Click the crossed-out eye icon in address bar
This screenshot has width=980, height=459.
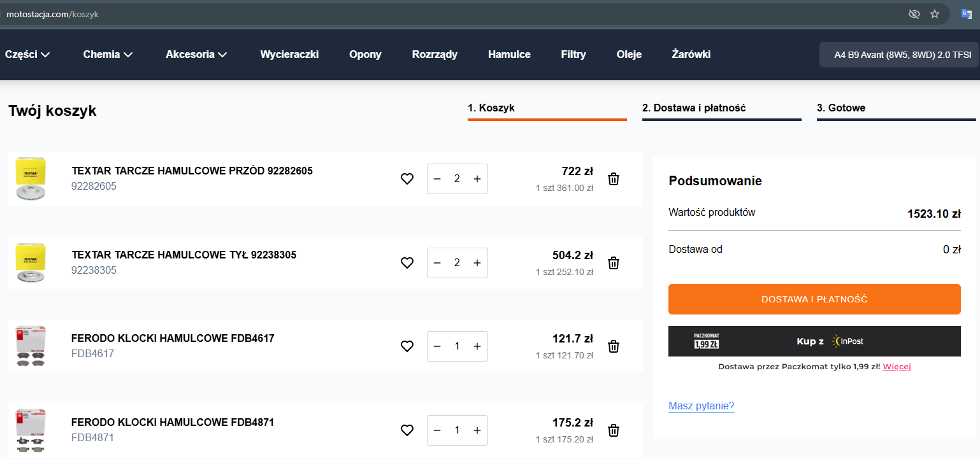pyautogui.click(x=914, y=14)
